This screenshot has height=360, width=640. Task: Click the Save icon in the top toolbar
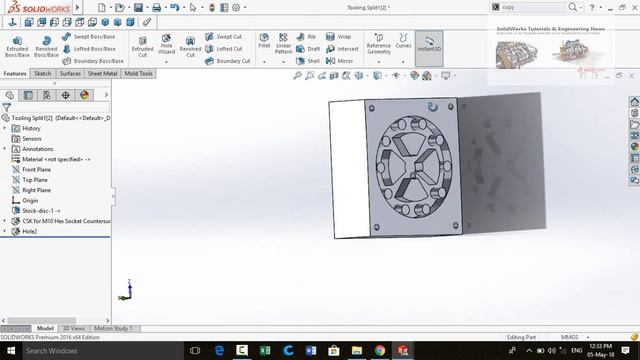point(138,7)
